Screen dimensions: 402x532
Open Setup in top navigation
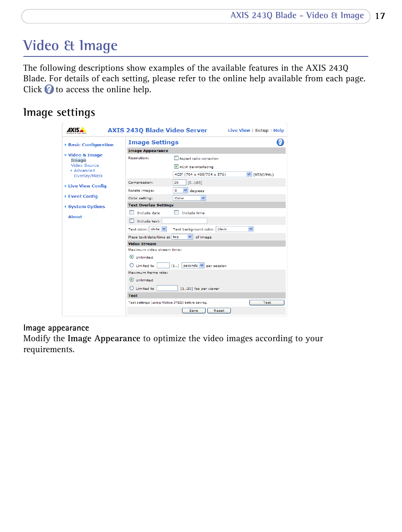pos(262,131)
